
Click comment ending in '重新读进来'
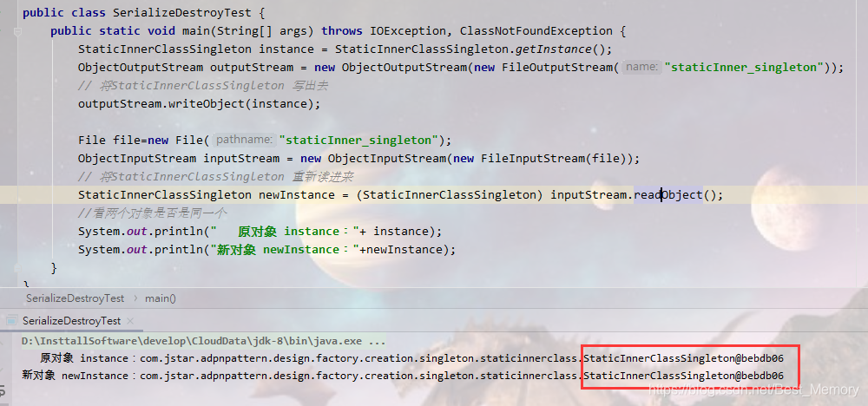click(x=216, y=176)
